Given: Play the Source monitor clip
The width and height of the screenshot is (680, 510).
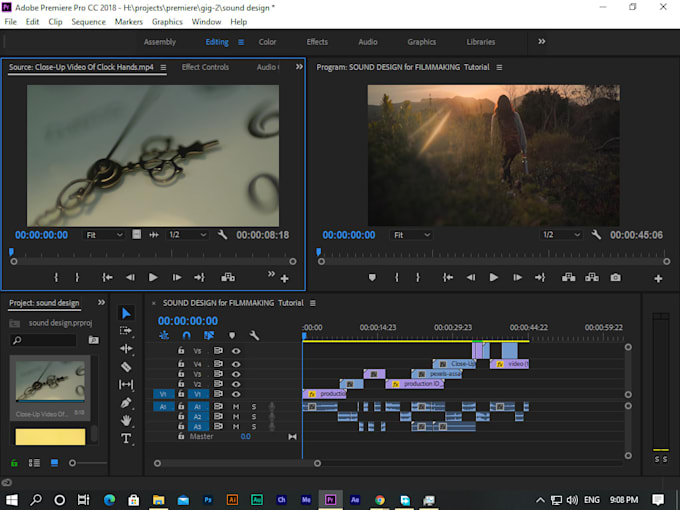Looking at the screenshot, I should [x=153, y=278].
